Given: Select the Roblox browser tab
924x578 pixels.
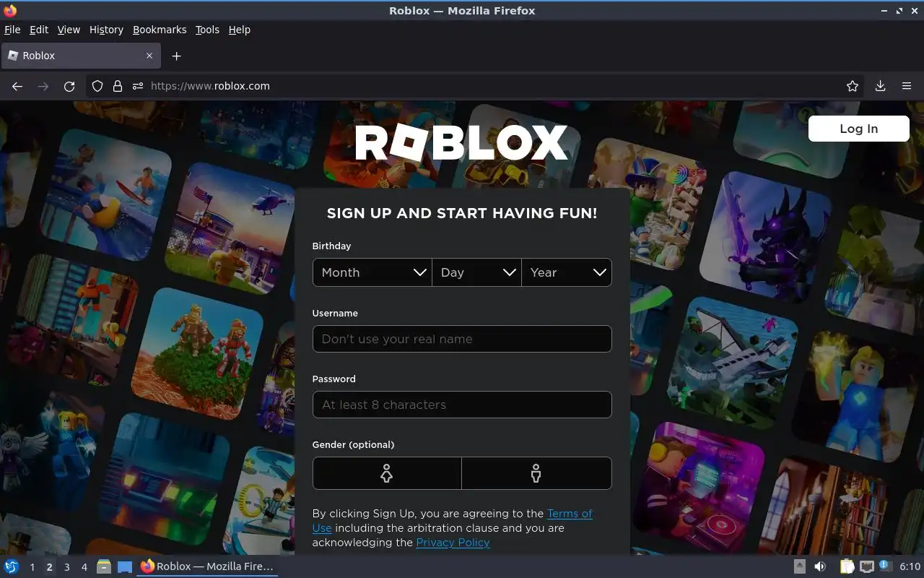Looking at the screenshot, I should click(x=79, y=56).
